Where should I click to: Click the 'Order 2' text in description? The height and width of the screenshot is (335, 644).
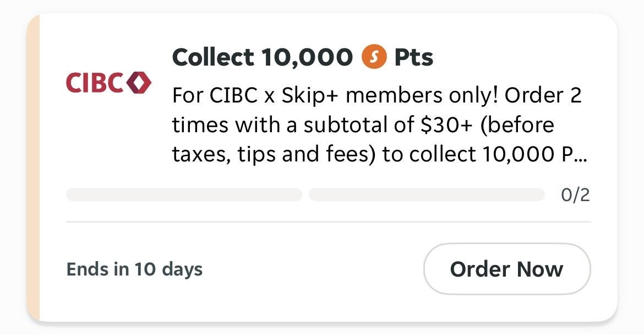(543, 96)
